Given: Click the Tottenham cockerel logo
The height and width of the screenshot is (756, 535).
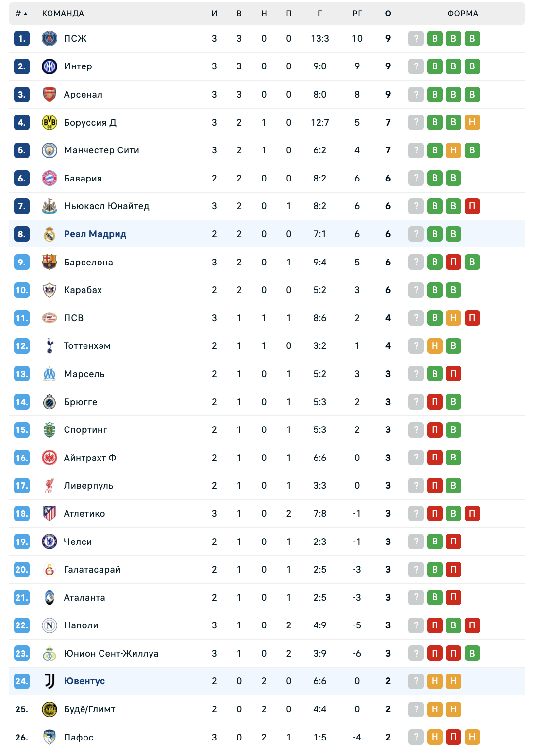Looking at the screenshot, I should click(x=50, y=346).
